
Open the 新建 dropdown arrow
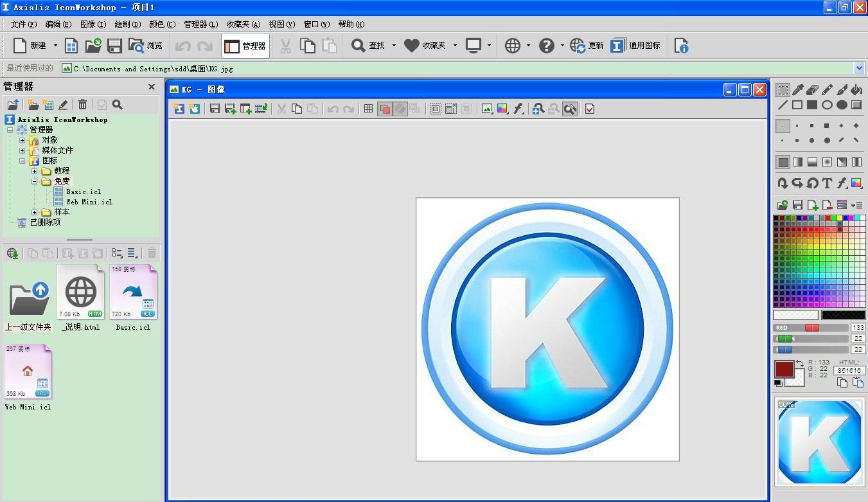(55, 46)
